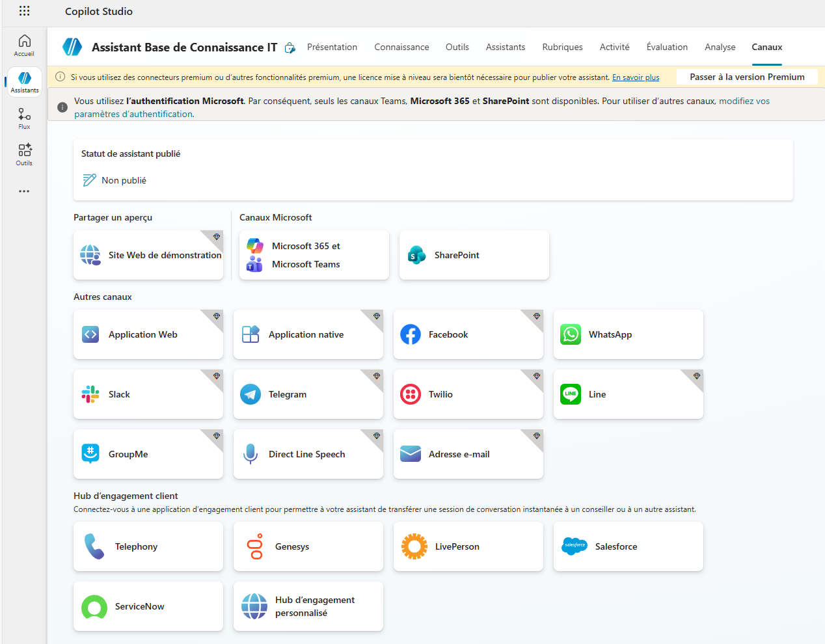Click Passer à la version Premium button
Screen dimensions: 825x644
pos(747,77)
